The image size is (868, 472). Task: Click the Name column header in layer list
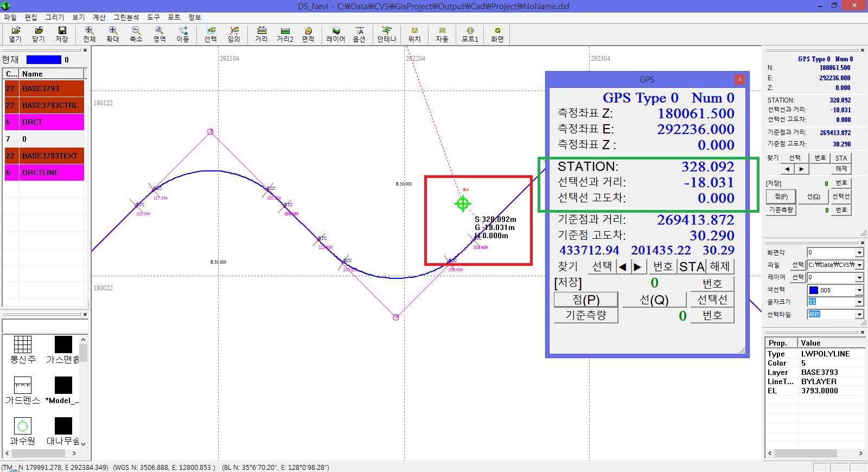tap(52, 74)
